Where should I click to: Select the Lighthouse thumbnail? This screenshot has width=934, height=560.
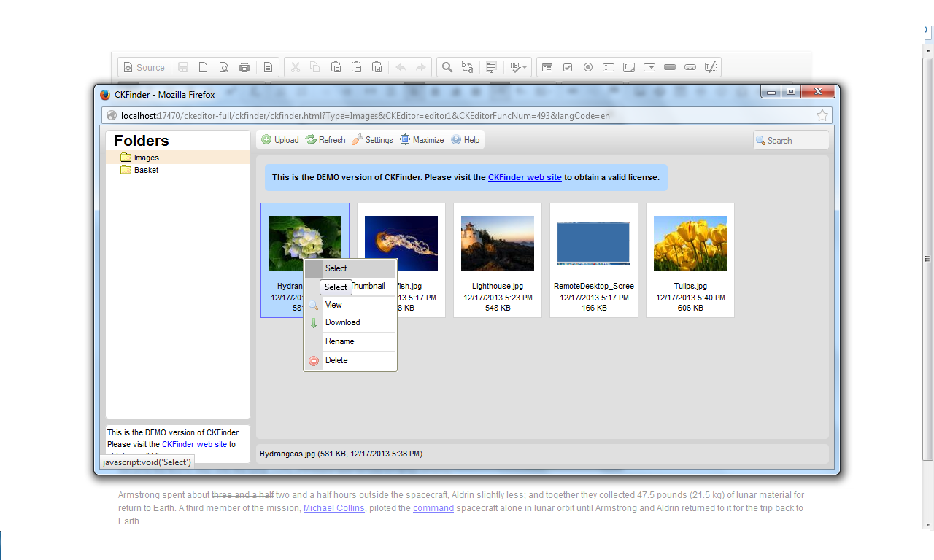498,243
